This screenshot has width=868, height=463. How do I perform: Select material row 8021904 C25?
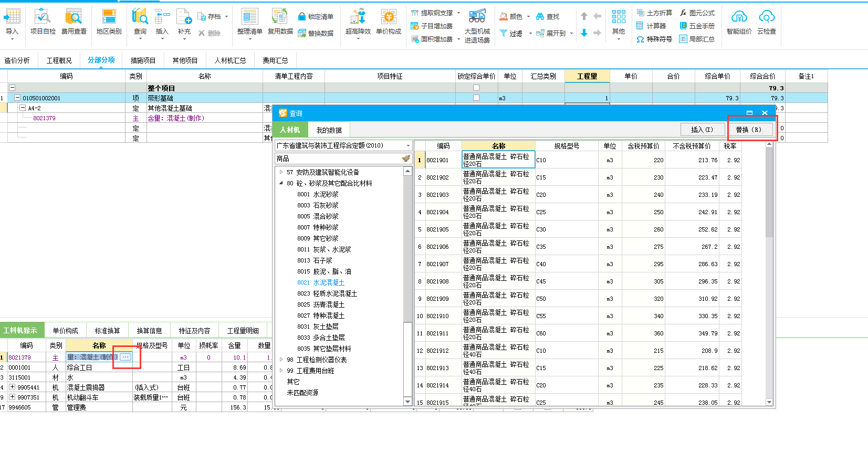(578, 212)
